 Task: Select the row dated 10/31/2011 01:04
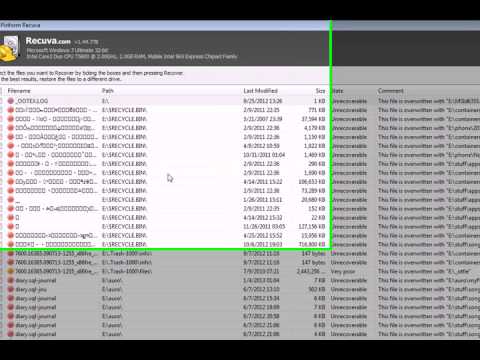pos(240,155)
